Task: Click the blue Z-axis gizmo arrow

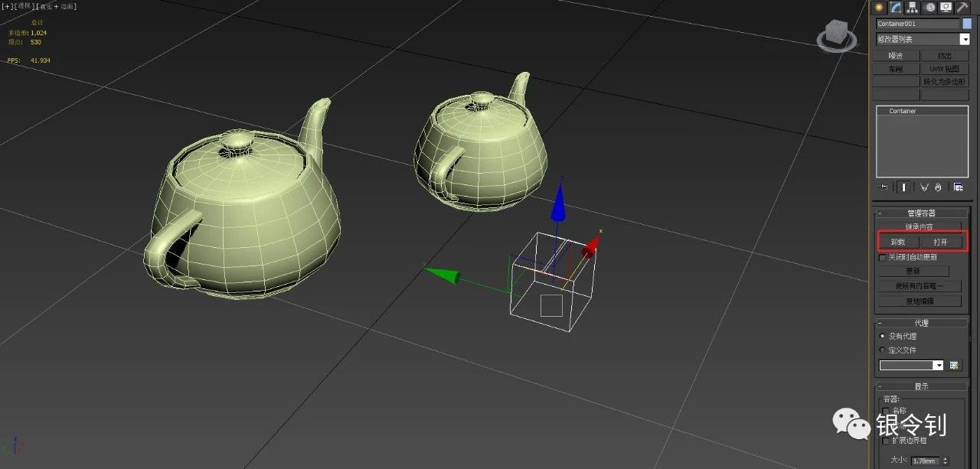Action: point(559,202)
